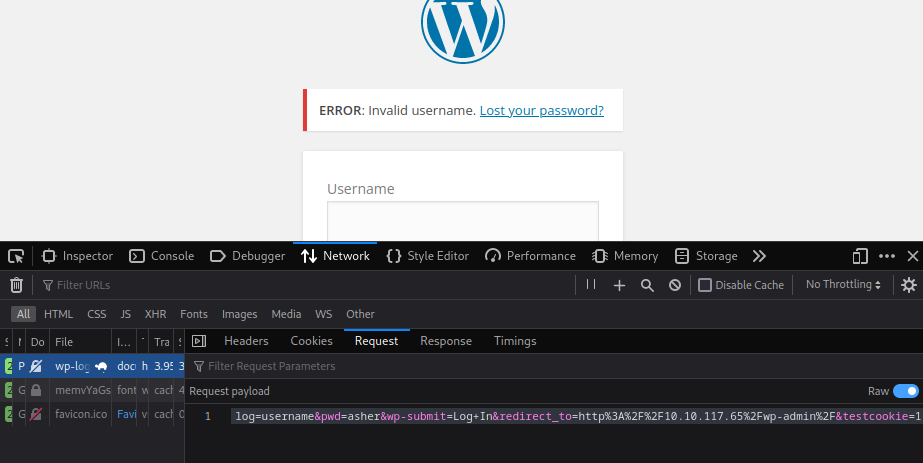Open the Storage panel

(x=706, y=256)
